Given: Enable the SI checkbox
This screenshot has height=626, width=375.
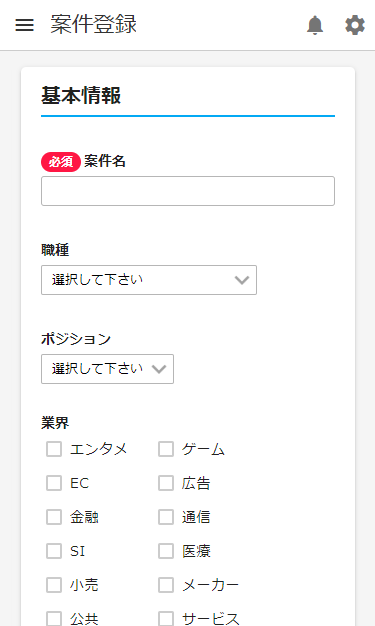Looking at the screenshot, I should coord(54,551).
